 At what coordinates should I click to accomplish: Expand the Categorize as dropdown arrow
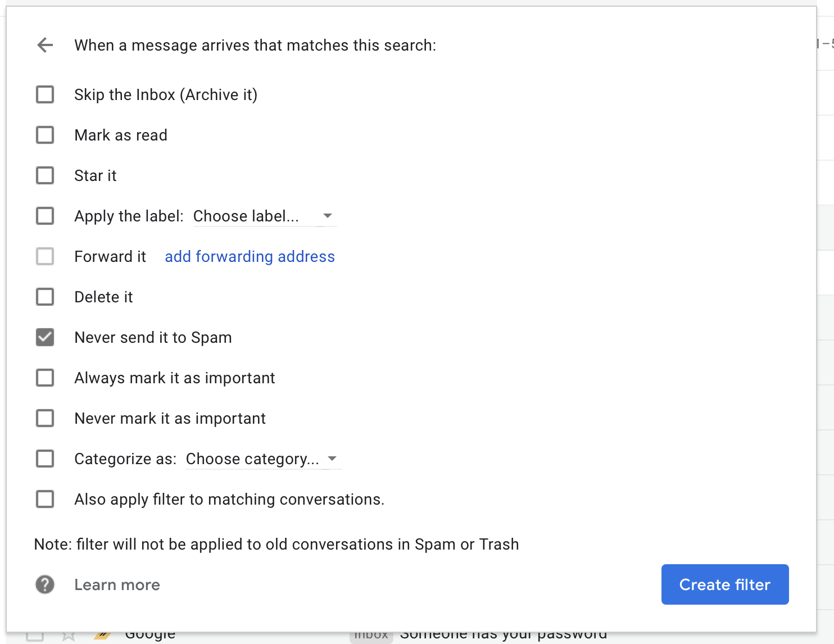(x=333, y=459)
